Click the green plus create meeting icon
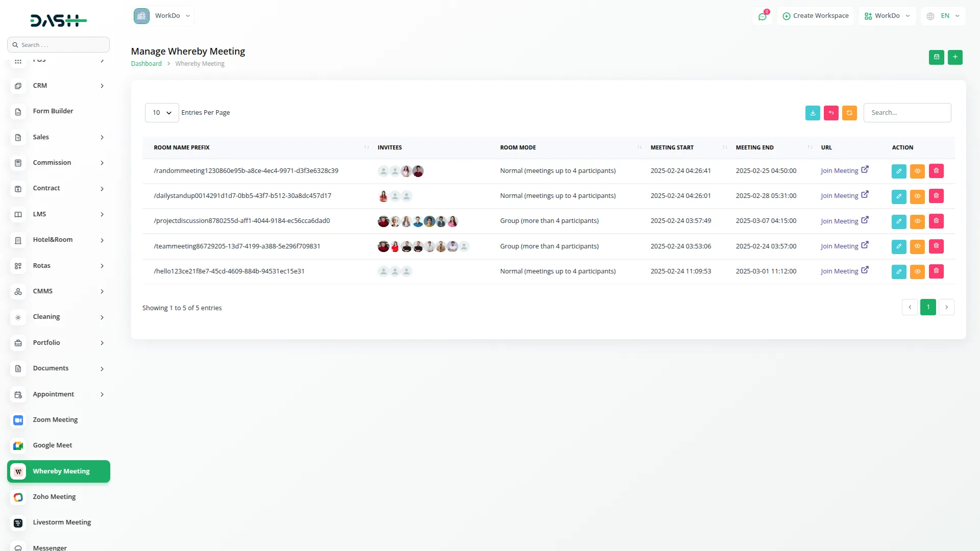Viewport: 980px width, 551px height. pyautogui.click(x=955, y=57)
